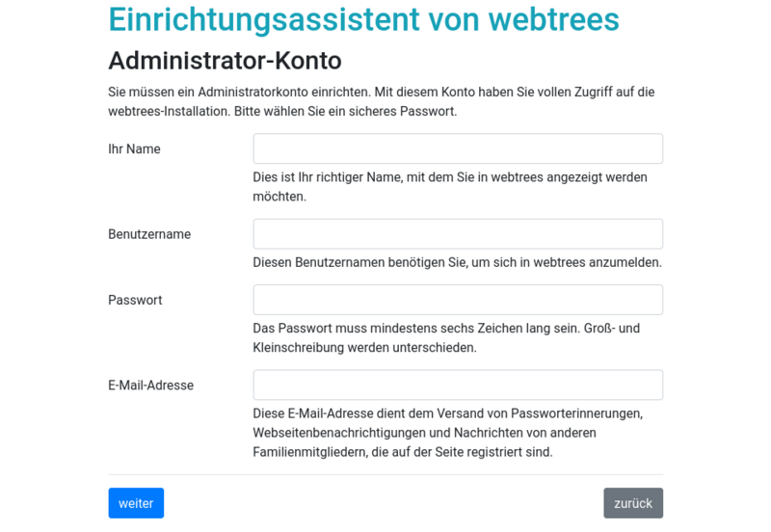Click the 'Benutzername' label text
The width and height of the screenshot is (771, 532).
click(x=149, y=234)
